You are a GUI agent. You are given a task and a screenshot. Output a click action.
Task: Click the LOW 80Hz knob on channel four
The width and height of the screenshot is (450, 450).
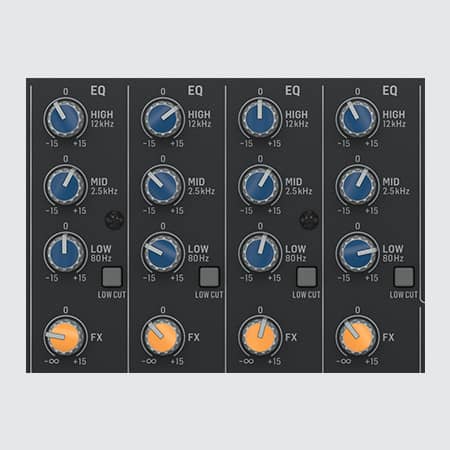357,252
